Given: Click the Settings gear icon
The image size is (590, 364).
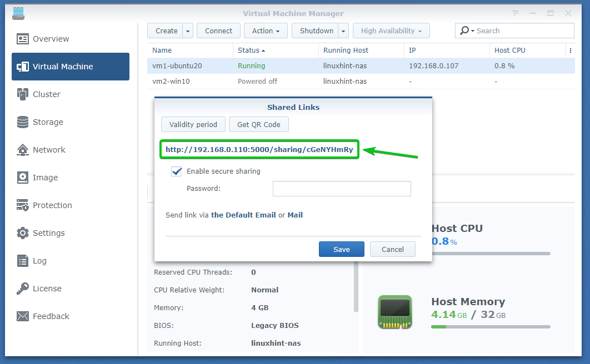Looking at the screenshot, I should coord(23,233).
